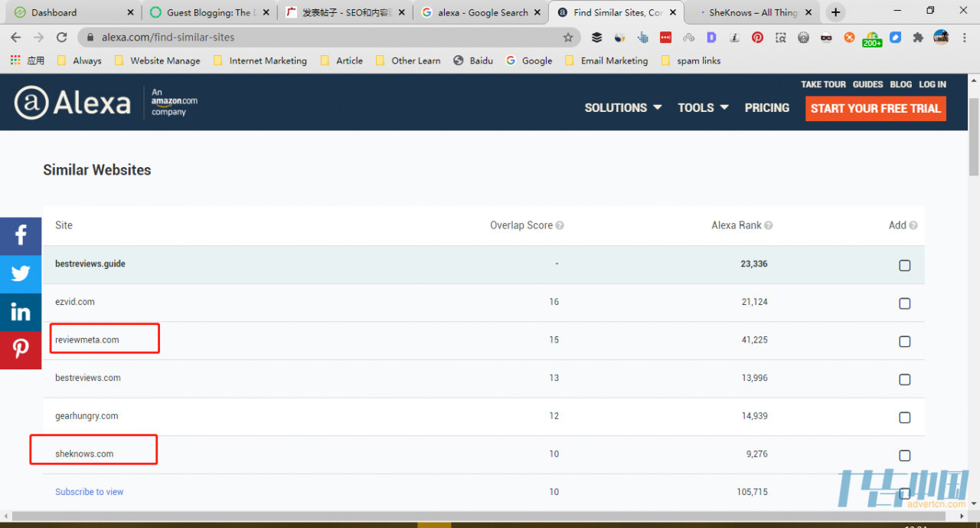Screen dimensions: 980x528
Task: Open the Website Manage bookmark folder
Action: pyautogui.click(x=157, y=61)
